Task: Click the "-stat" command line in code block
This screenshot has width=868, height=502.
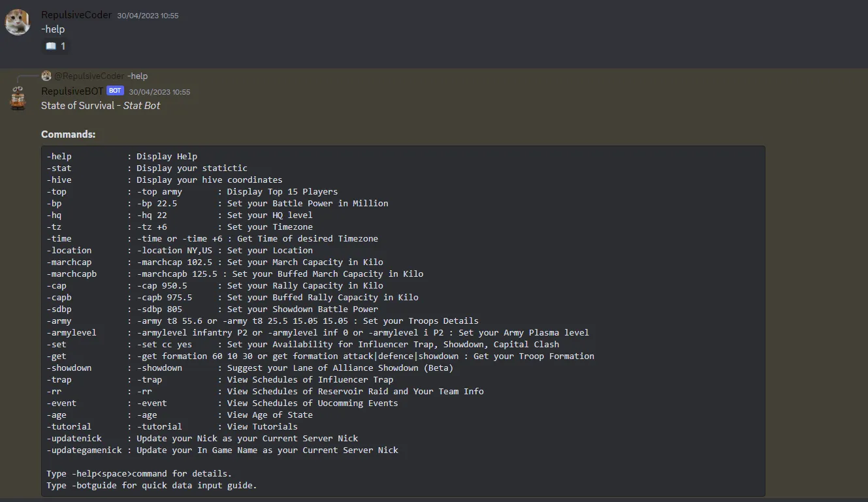Action: pyautogui.click(x=147, y=168)
